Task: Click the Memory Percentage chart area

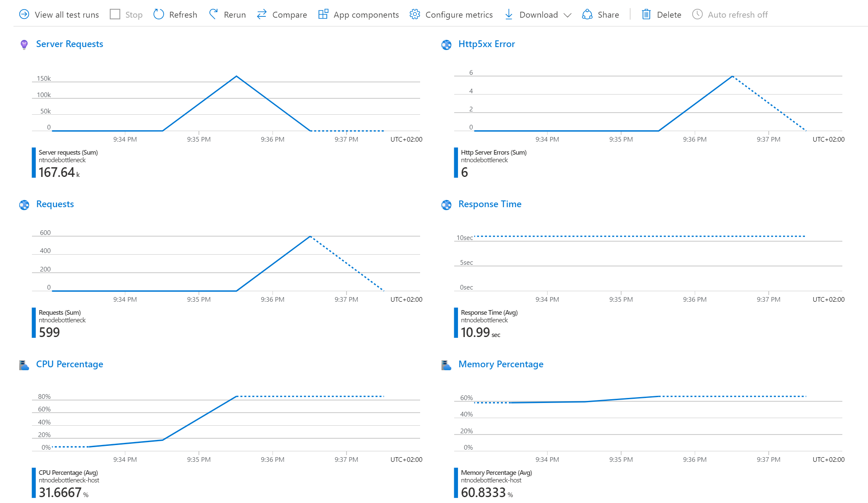Action: 653,419
